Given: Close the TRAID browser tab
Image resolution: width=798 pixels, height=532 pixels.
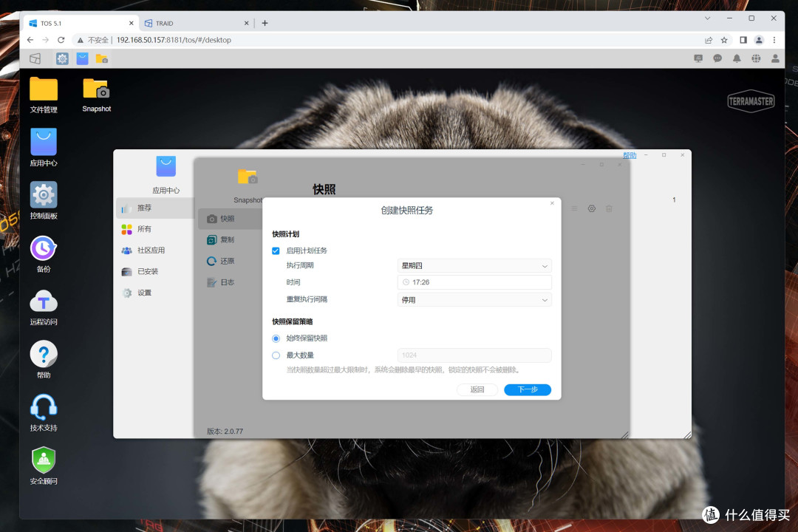Looking at the screenshot, I should point(246,24).
